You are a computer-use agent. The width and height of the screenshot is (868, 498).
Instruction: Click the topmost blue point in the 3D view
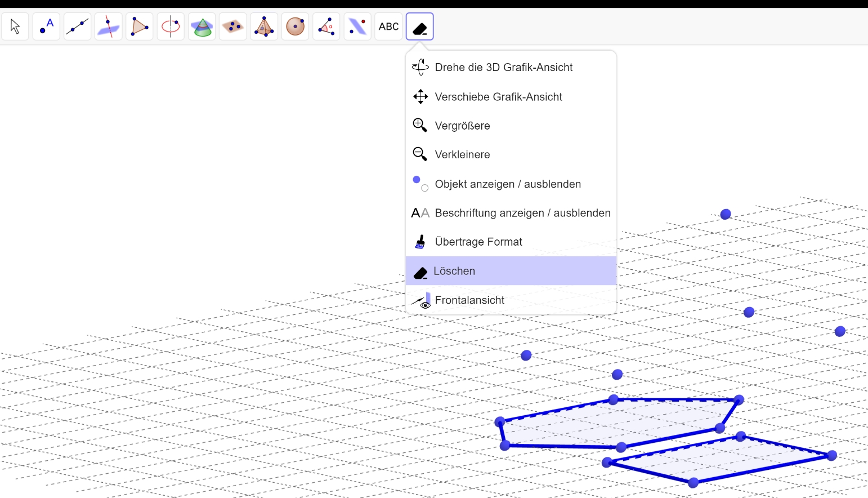[x=726, y=214]
